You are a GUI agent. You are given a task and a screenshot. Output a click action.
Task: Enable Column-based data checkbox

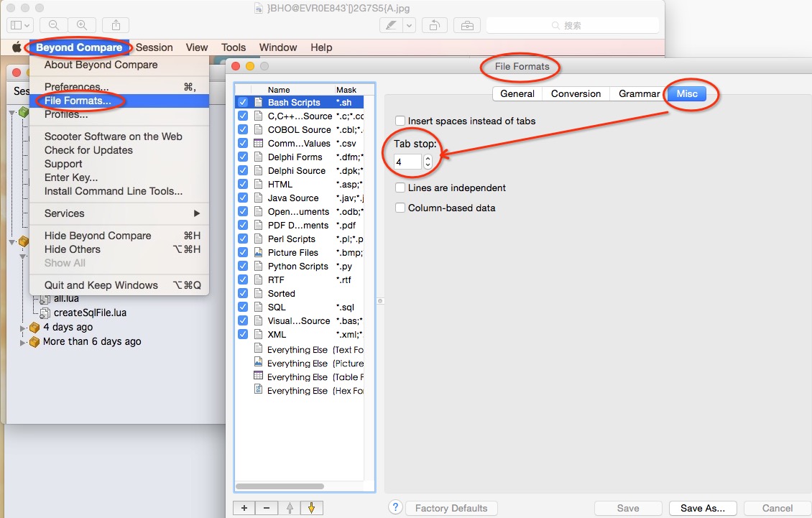(400, 208)
